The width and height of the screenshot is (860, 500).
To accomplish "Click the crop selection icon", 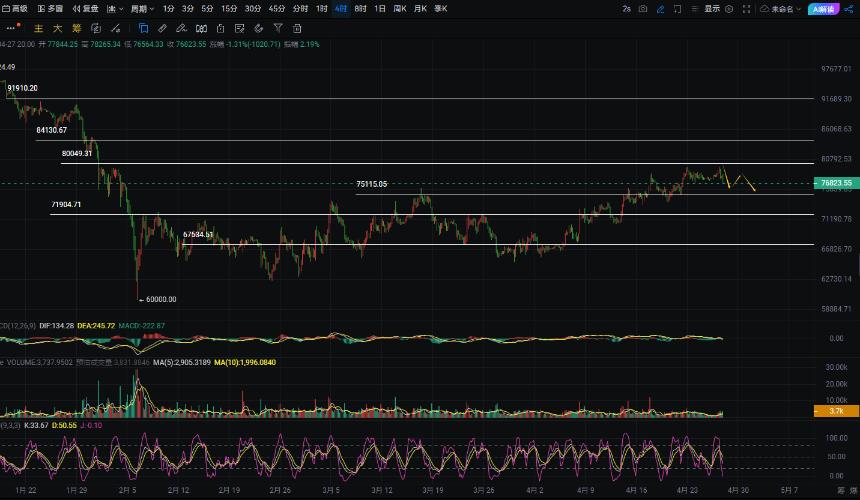I will (x=677, y=9).
